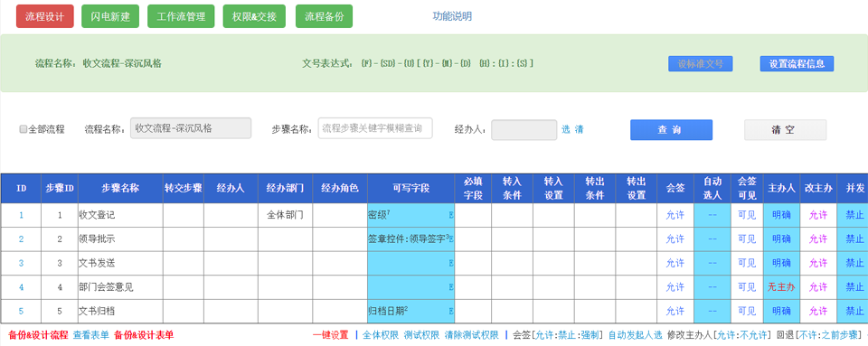
Task: Click the 清除测试权限 link
Action: [x=472, y=335]
